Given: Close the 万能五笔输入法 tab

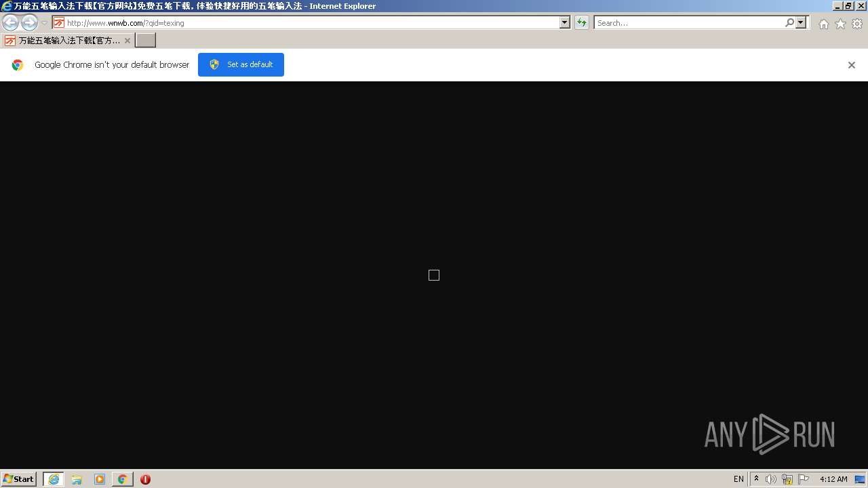Looking at the screenshot, I should tap(127, 41).
